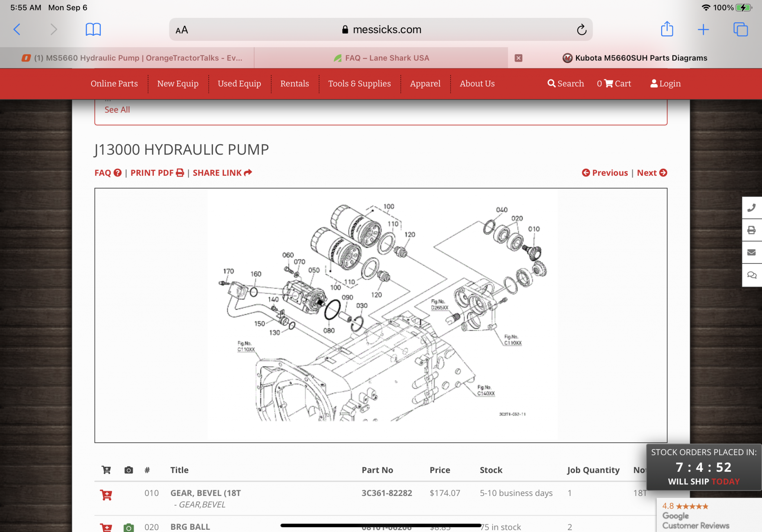Open Apparel menu item
The width and height of the screenshot is (762, 532).
click(x=425, y=84)
